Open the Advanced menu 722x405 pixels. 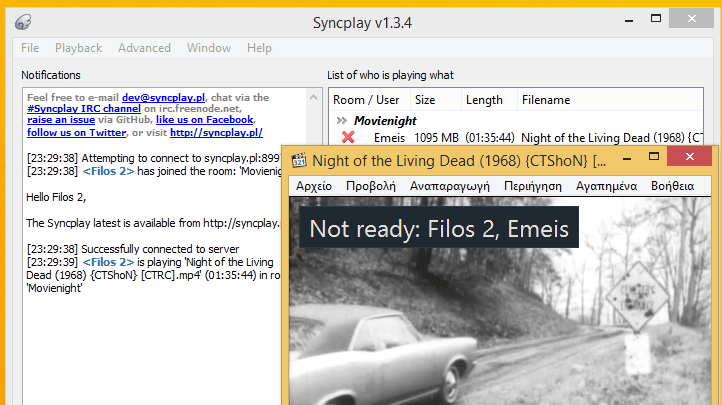point(144,48)
